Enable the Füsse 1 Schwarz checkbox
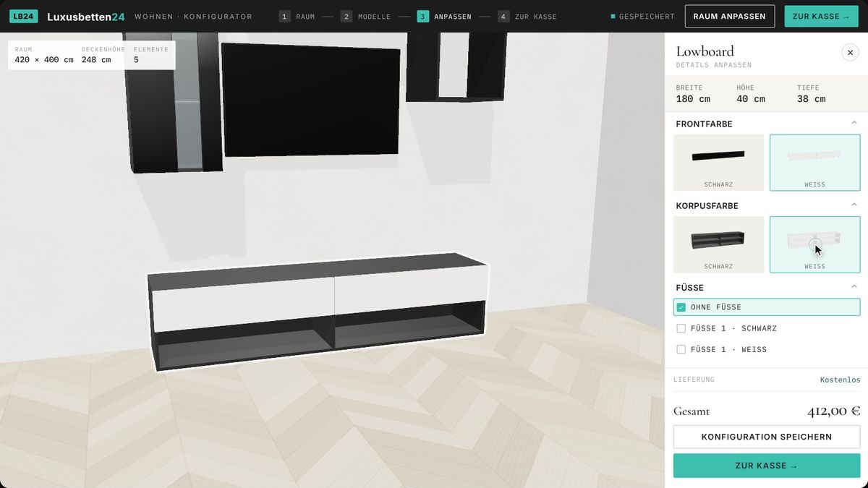Image resolution: width=868 pixels, height=488 pixels. [x=681, y=328]
